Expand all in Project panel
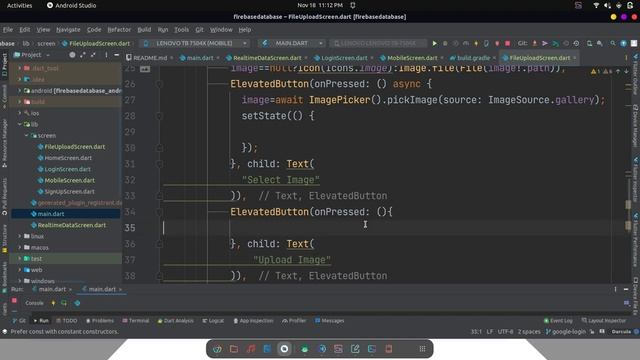Viewport: 640px width, 360px height. (83, 55)
